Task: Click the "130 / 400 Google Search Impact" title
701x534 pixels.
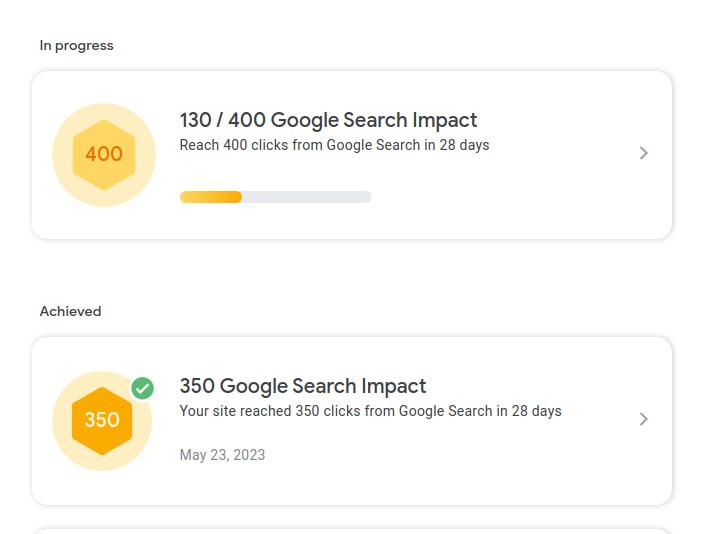Action: point(328,120)
